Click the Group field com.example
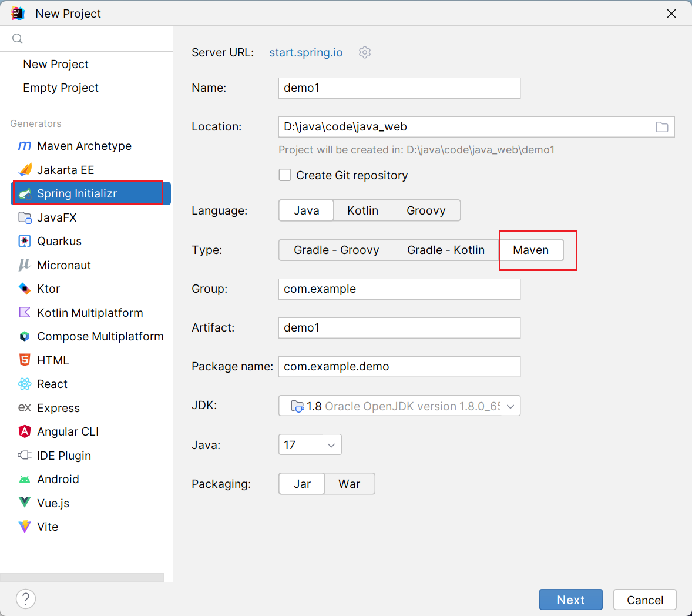The image size is (692, 616). [x=399, y=289]
